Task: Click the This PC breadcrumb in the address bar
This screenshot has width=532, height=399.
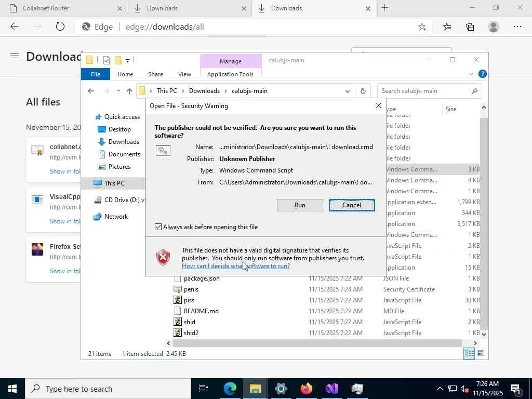Action: click(x=167, y=91)
